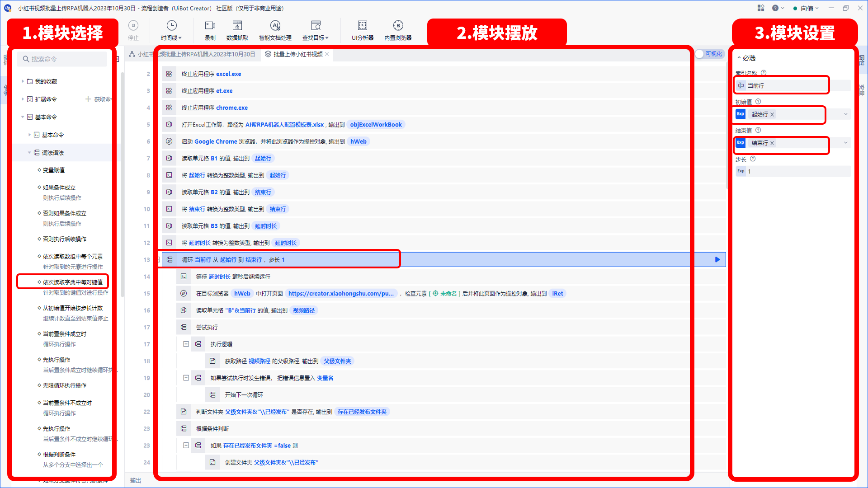Collapse the 如果 存在已经发布文件夹 =false block
This screenshot has width=868, height=488.
[x=186, y=446]
